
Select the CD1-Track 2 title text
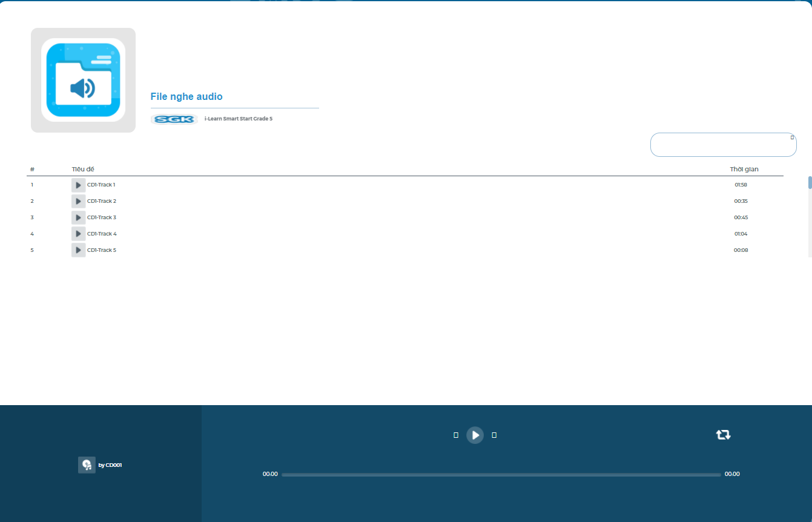pyautogui.click(x=102, y=201)
